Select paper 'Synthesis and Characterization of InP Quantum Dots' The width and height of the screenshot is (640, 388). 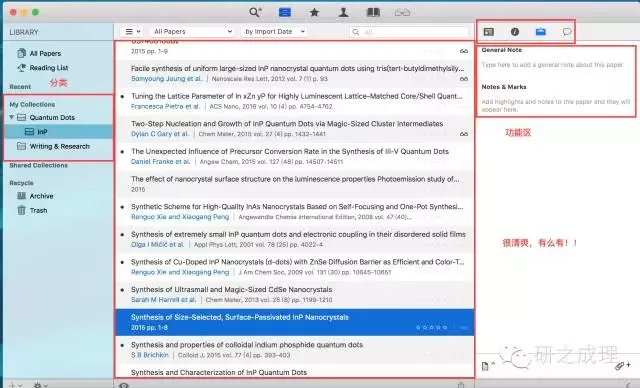[295, 371]
